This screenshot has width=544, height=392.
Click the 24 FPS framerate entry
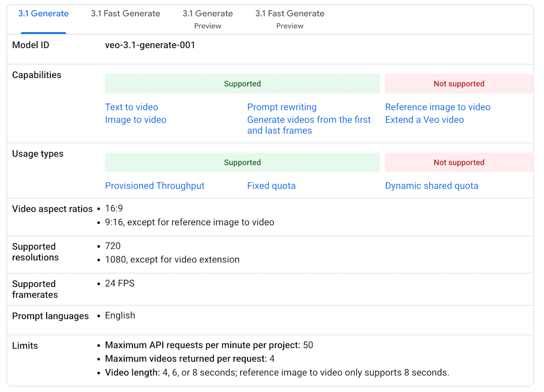(120, 284)
